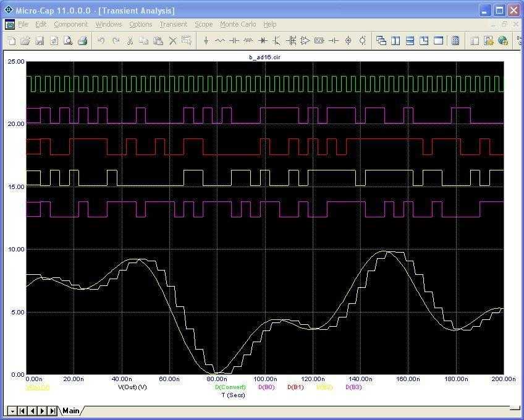Click the Tile Vertical windows icon
Viewport: 524px width, 420px height.
point(396,41)
